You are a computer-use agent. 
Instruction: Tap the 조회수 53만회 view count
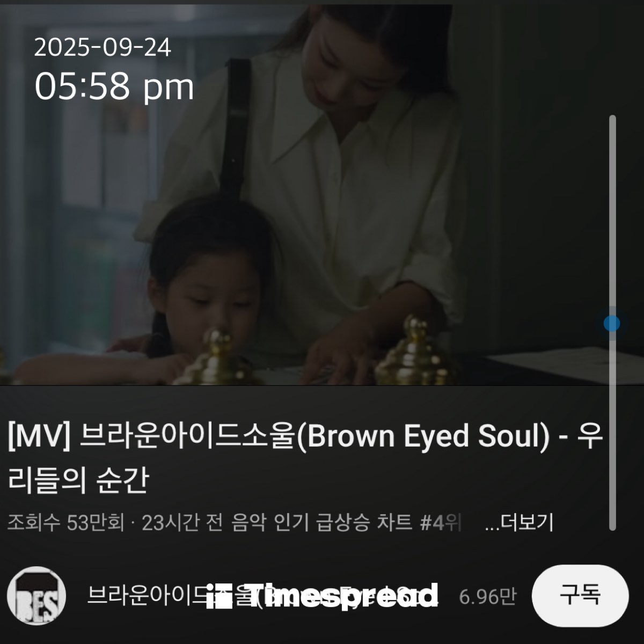66,522
